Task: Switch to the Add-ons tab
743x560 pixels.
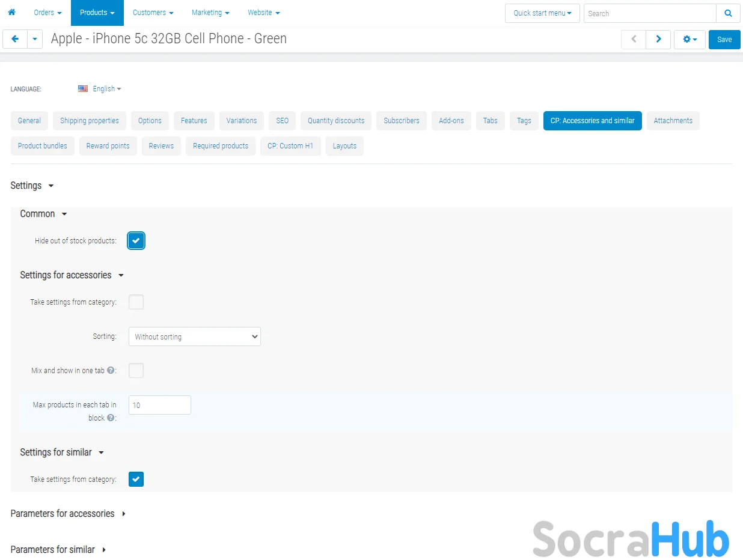Action: (451, 121)
